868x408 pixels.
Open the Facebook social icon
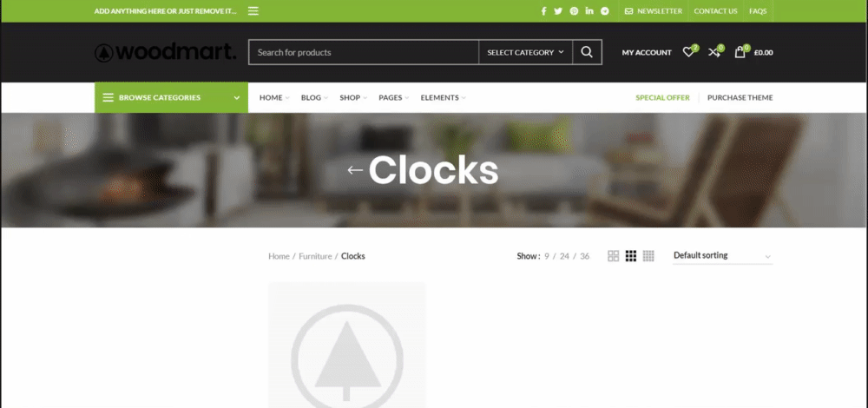click(x=543, y=11)
